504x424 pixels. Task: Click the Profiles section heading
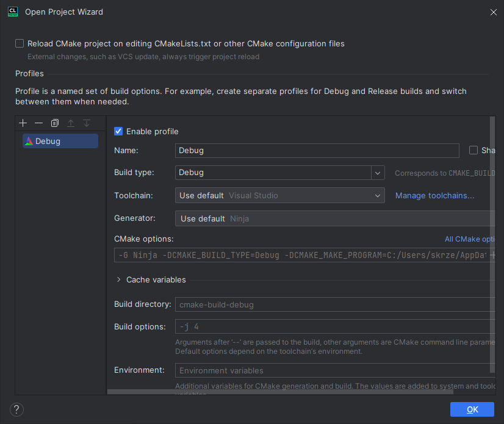(29, 74)
